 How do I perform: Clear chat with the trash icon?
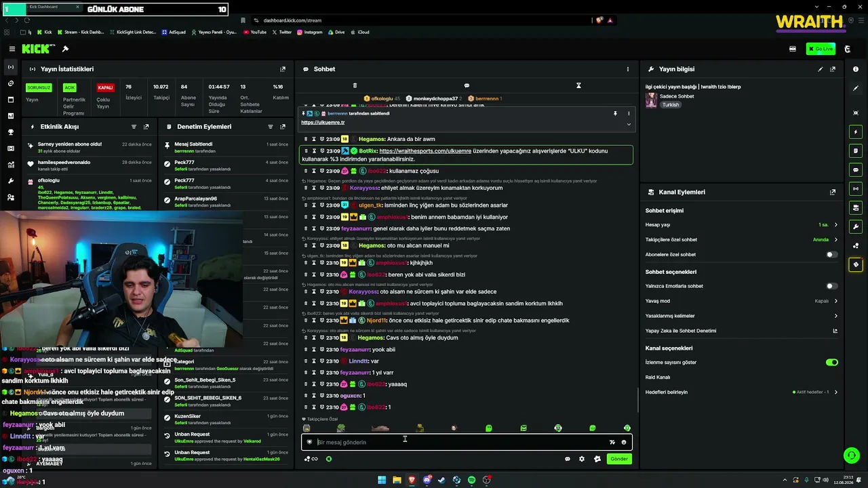tap(355, 85)
